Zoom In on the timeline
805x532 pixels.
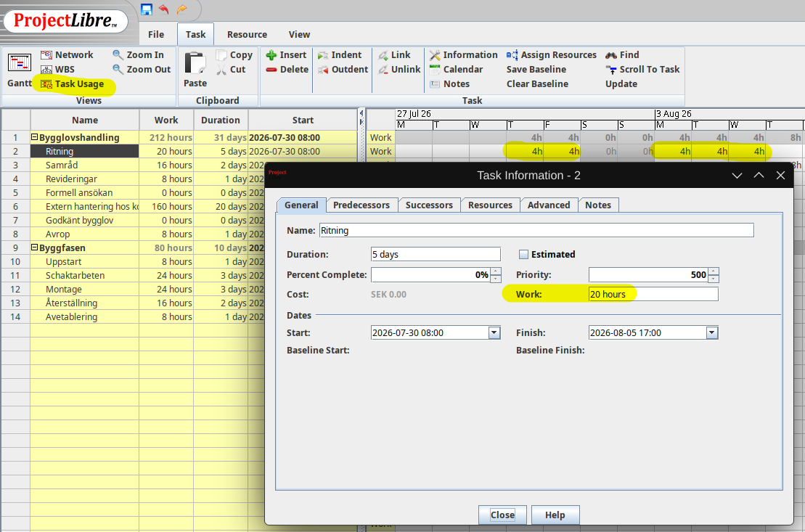[138, 55]
